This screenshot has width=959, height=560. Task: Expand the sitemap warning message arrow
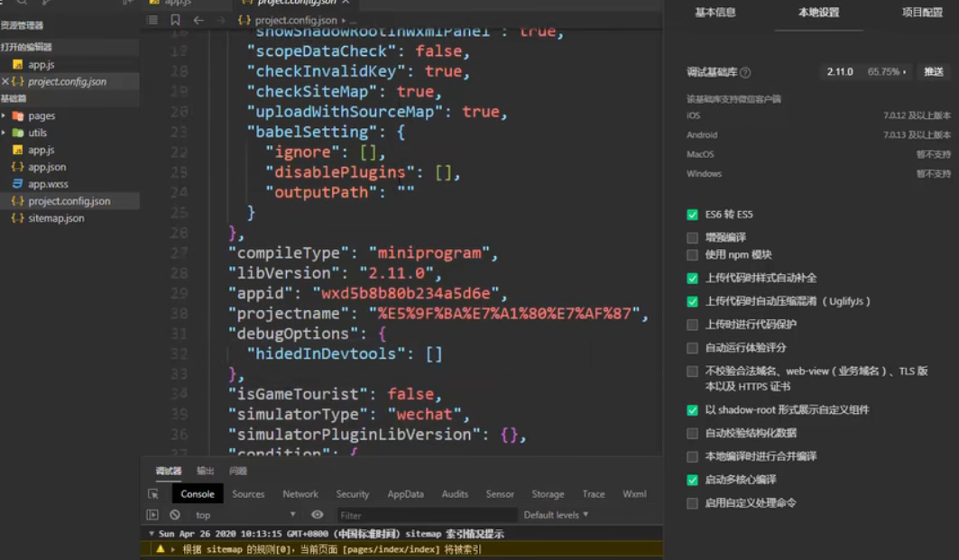(173, 549)
